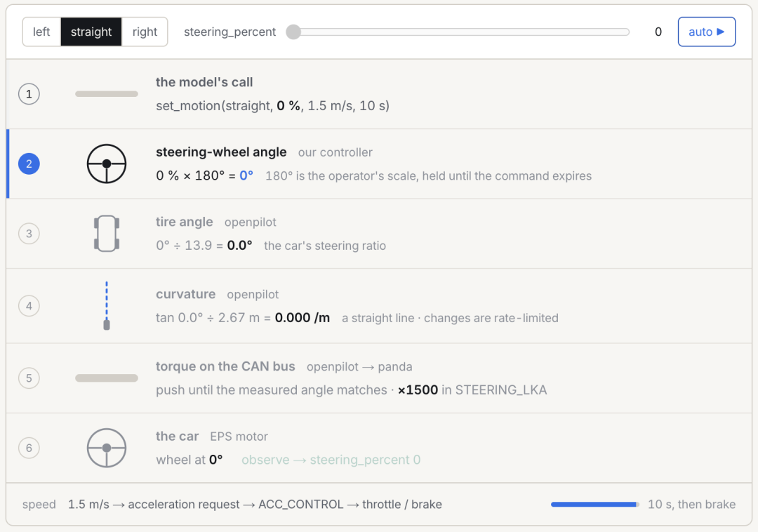Viewport: 758px width, 532px height.
Task: Select step number 3 circle
Action: (29, 234)
